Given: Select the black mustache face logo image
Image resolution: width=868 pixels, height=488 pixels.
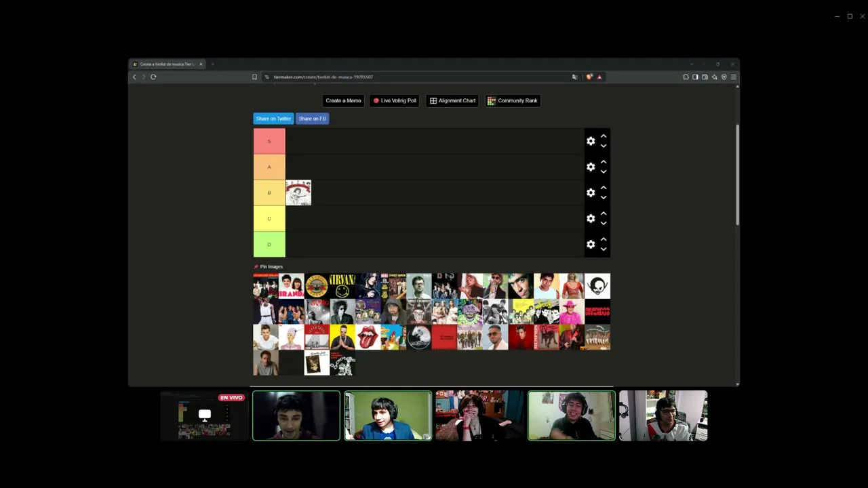Looking at the screenshot, I should tap(597, 286).
